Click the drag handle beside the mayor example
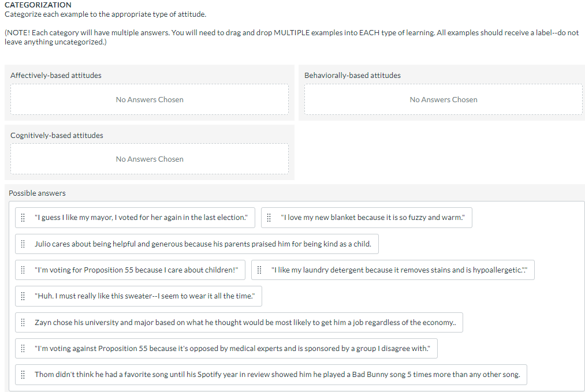This screenshot has height=392, width=585. 23,217
